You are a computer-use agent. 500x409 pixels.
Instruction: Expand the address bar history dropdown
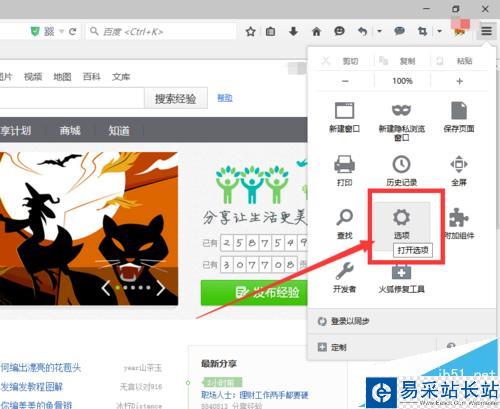(x=61, y=32)
